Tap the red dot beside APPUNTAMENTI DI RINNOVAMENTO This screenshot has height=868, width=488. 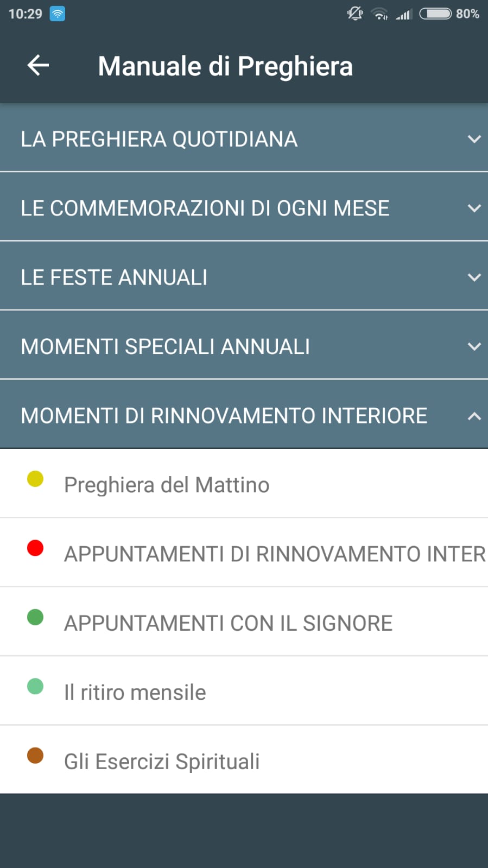coord(35,548)
